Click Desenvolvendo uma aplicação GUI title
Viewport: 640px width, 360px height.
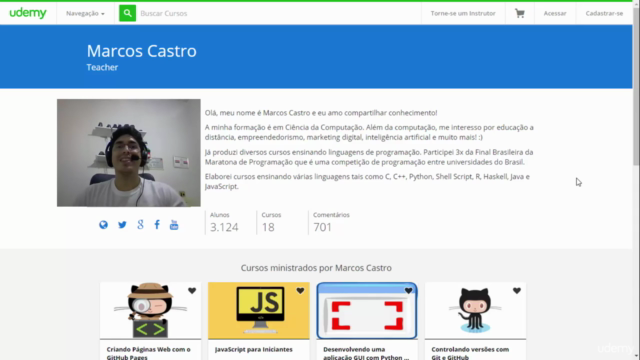(x=366, y=353)
